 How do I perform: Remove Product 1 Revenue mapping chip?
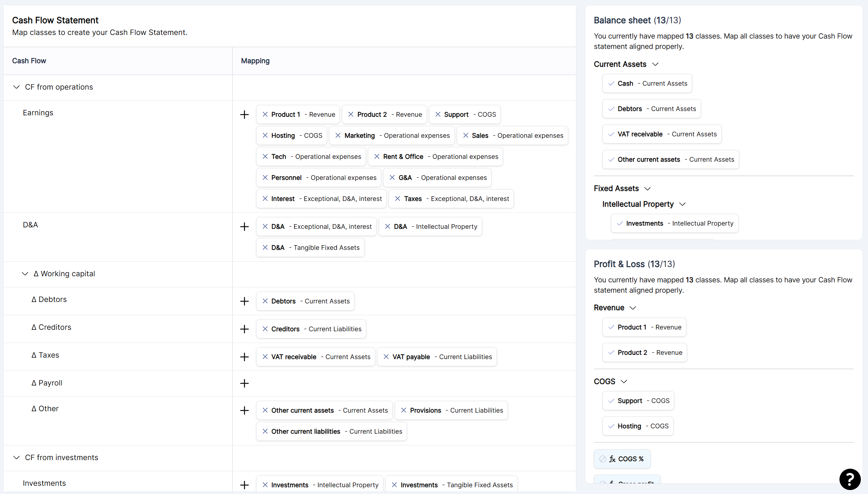click(265, 115)
